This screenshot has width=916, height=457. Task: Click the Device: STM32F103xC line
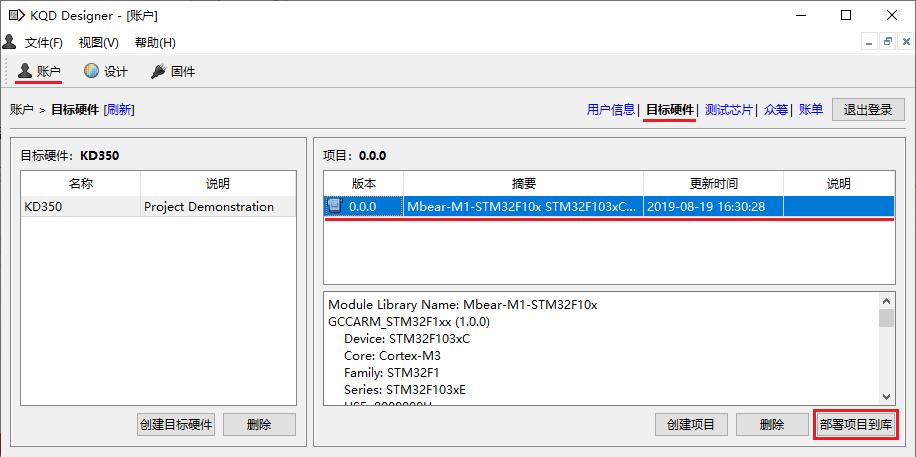click(x=407, y=338)
